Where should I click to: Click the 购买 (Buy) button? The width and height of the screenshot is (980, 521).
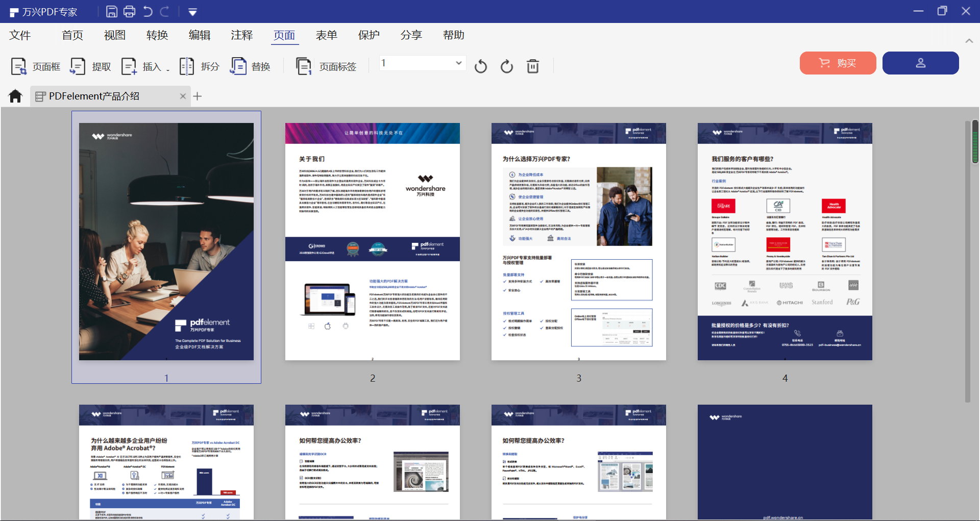(838, 63)
